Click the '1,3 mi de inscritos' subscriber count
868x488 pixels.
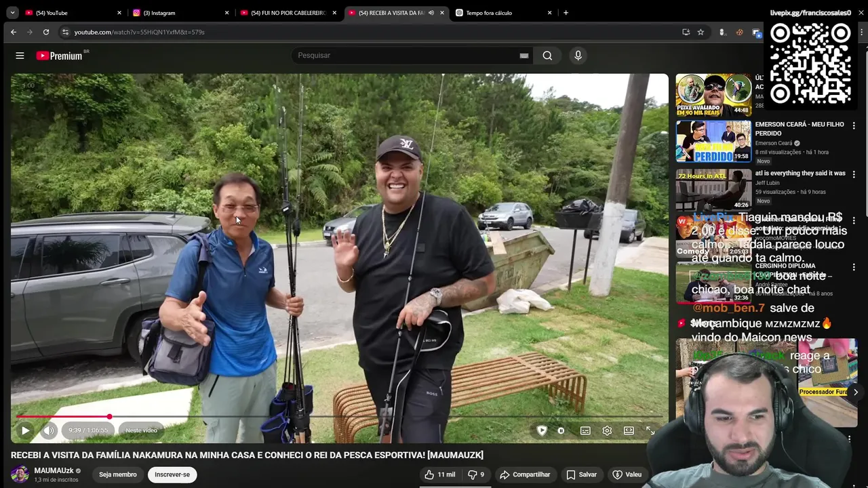(x=56, y=480)
